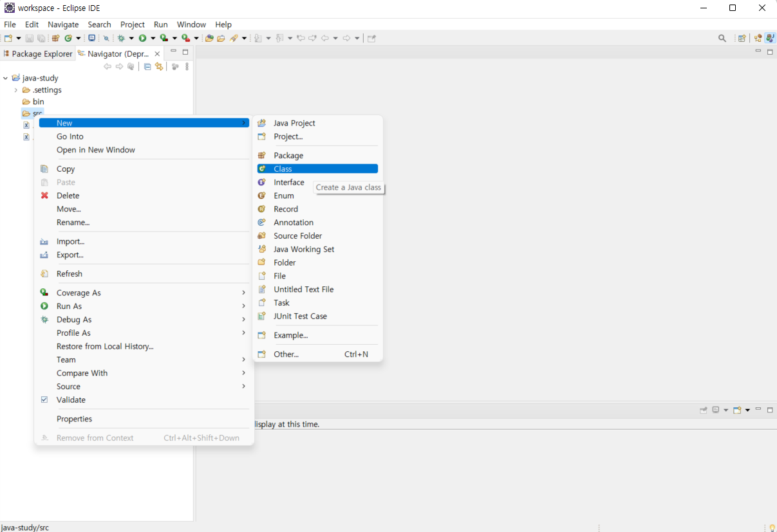Click the java-study/src status bar text

tap(25, 527)
